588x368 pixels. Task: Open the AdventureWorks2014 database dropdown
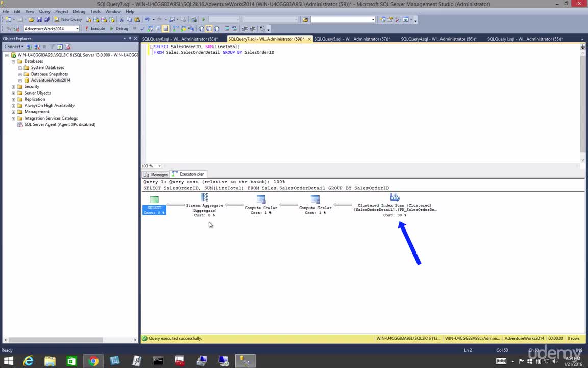[x=77, y=29]
